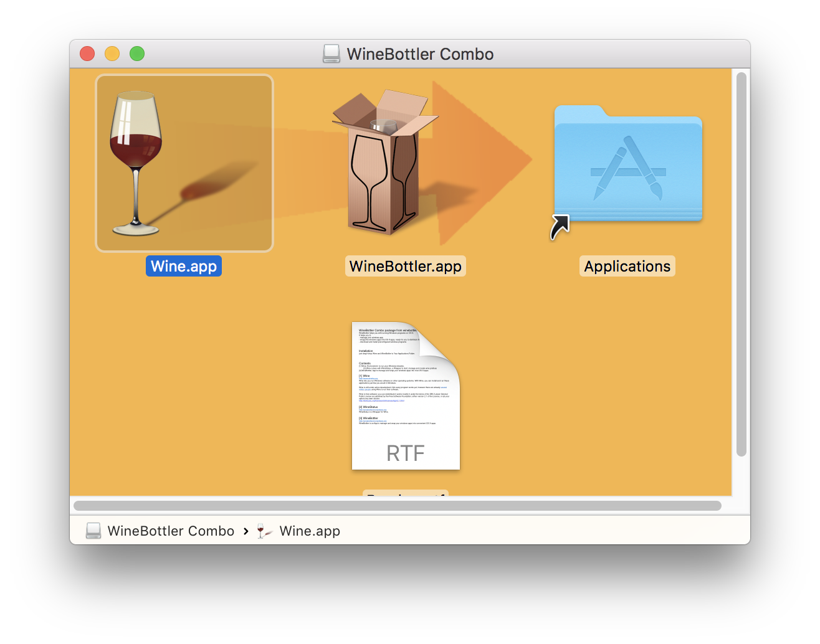The width and height of the screenshot is (820, 644).
Task: Click the horizontal scrollbar
Action: coord(398,506)
